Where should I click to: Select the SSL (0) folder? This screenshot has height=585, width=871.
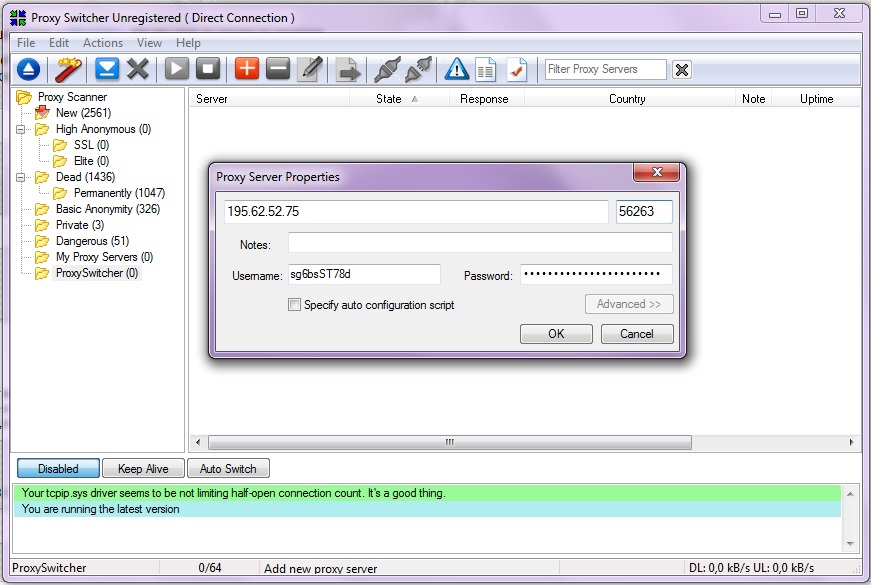click(91, 145)
